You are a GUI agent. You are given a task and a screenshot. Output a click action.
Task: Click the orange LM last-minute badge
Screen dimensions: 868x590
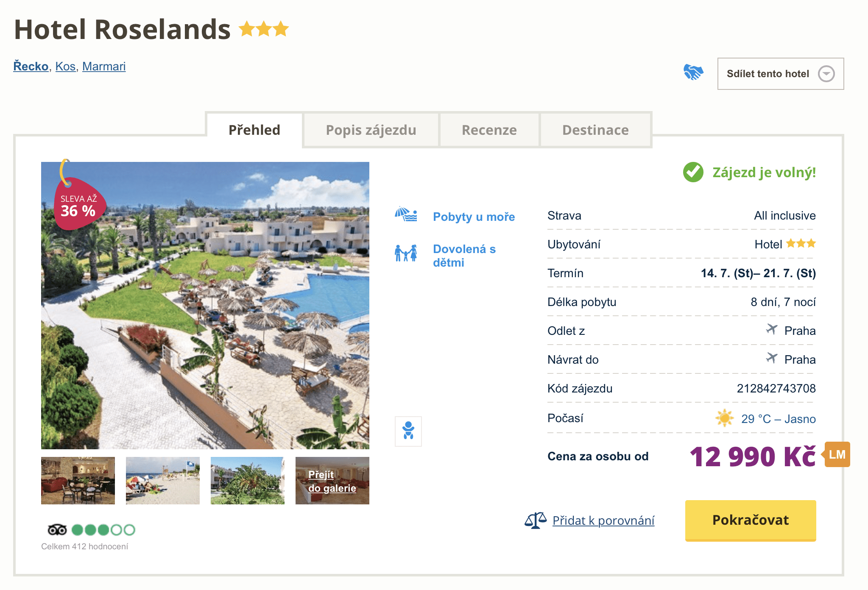click(x=837, y=454)
